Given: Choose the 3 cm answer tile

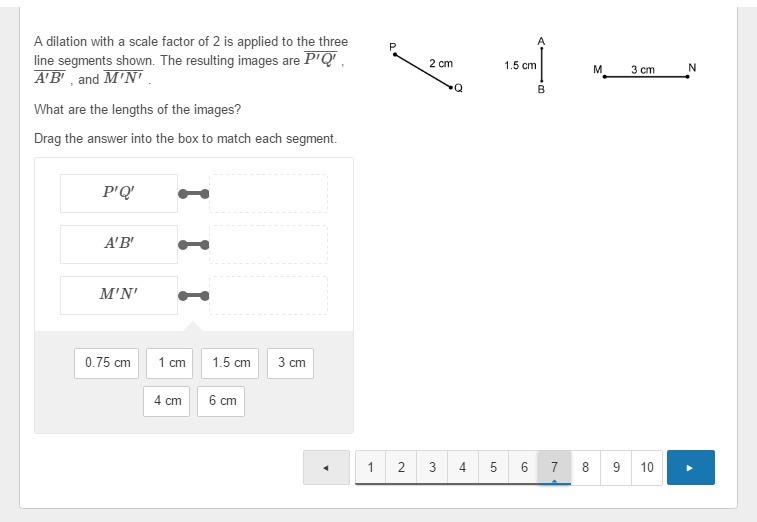Looking at the screenshot, I should 291,363.
